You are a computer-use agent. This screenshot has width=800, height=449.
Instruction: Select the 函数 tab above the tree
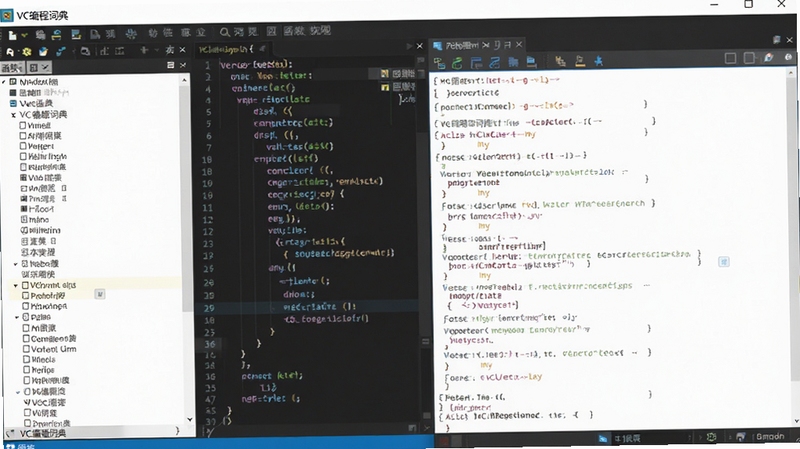pyautogui.click(x=12, y=67)
